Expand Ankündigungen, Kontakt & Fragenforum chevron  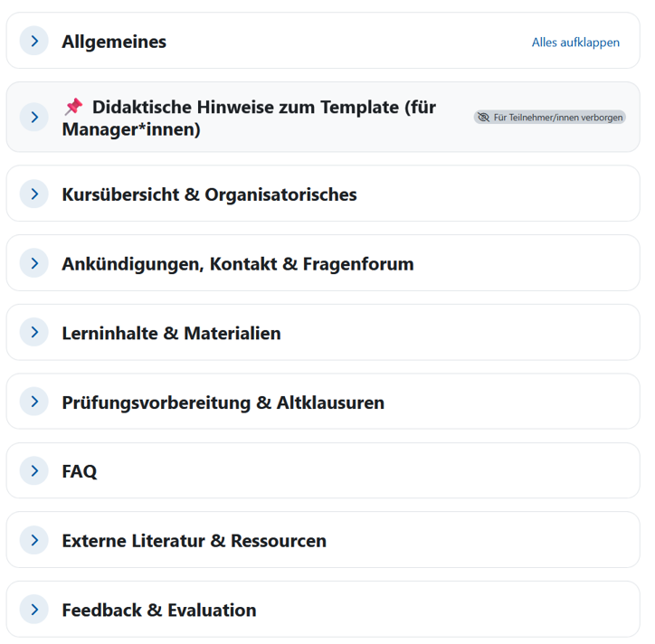33,263
